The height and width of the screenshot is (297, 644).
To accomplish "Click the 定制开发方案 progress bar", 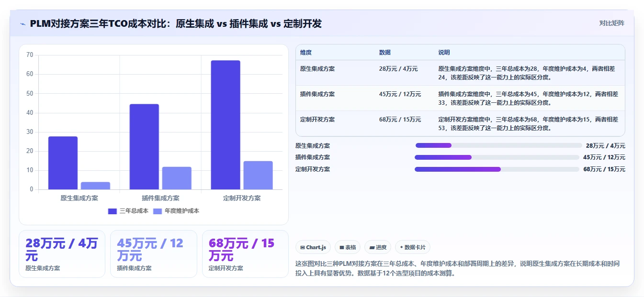I will [x=497, y=169].
